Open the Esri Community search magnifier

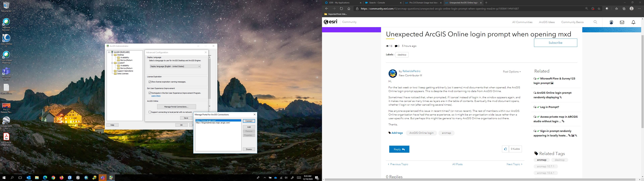[x=595, y=22]
